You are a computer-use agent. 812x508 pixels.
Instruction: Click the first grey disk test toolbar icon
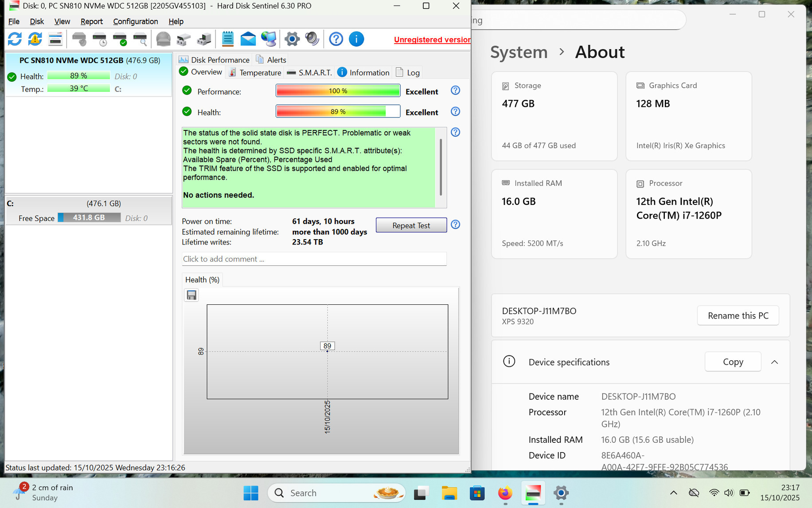click(x=79, y=39)
